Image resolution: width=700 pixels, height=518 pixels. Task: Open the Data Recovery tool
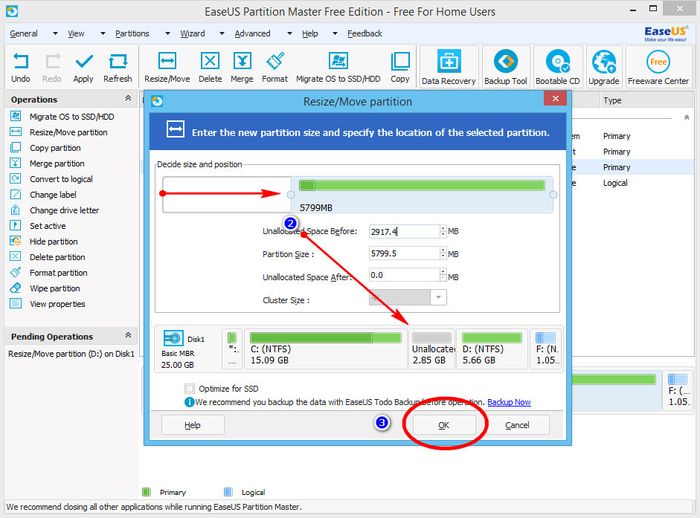[x=449, y=67]
